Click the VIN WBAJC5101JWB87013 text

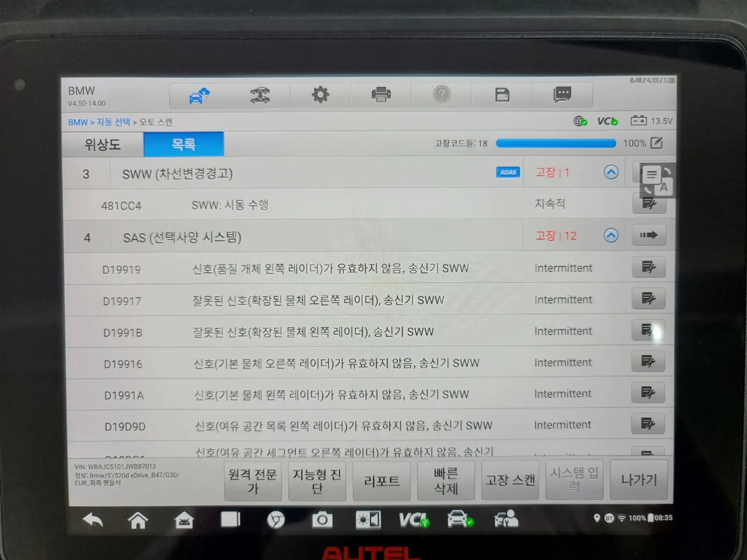pos(115,466)
